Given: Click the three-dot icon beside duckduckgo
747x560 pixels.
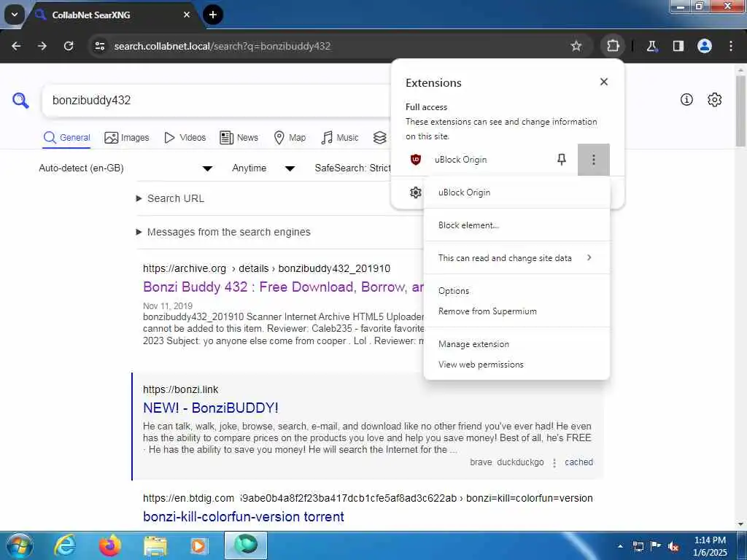Looking at the screenshot, I should (554, 462).
